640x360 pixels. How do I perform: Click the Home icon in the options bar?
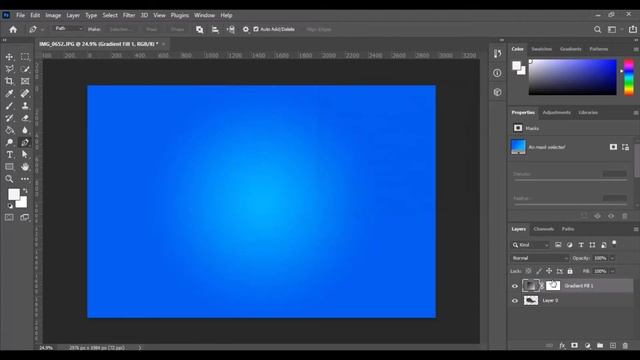[13, 29]
